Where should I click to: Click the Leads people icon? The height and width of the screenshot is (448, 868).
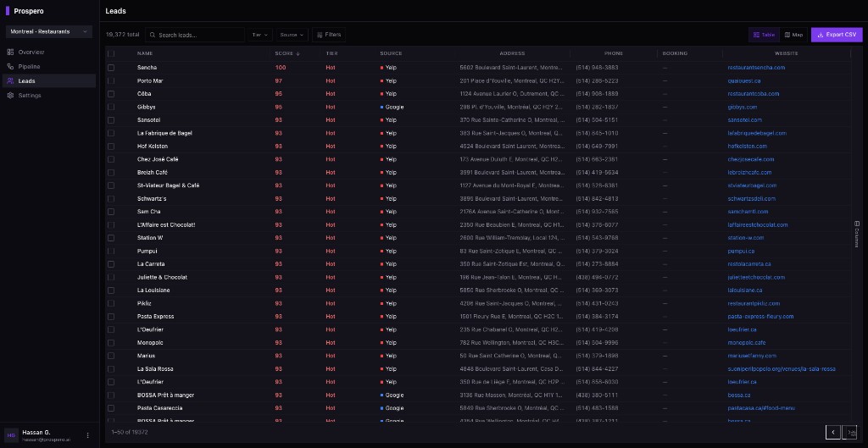coord(10,80)
